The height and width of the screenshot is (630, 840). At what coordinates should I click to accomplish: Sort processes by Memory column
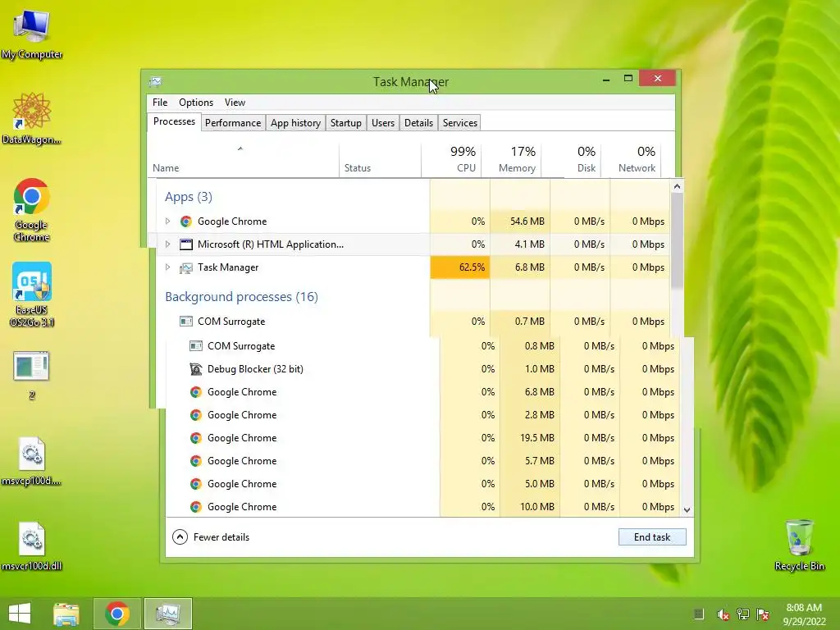pos(512,160)
